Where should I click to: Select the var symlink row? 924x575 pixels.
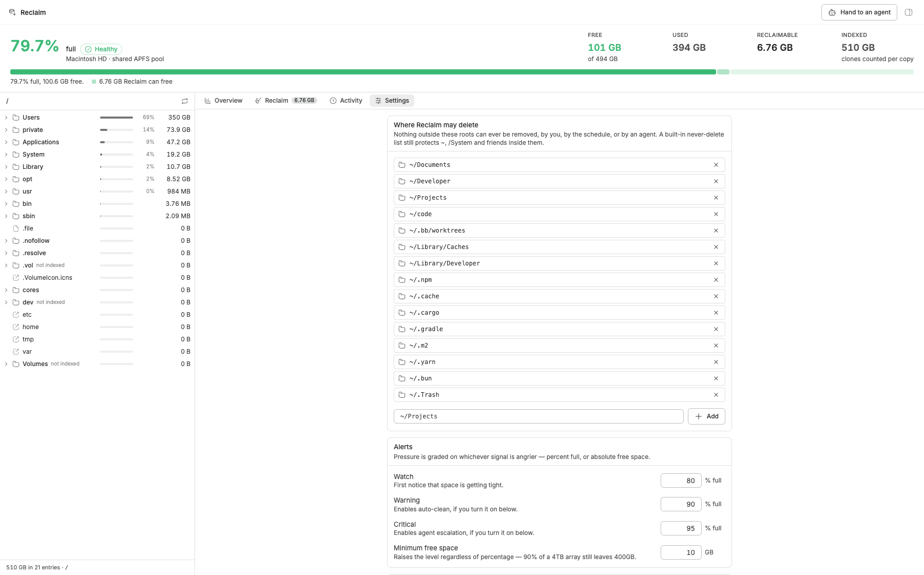pyautogui.click(x=98, y=352)
